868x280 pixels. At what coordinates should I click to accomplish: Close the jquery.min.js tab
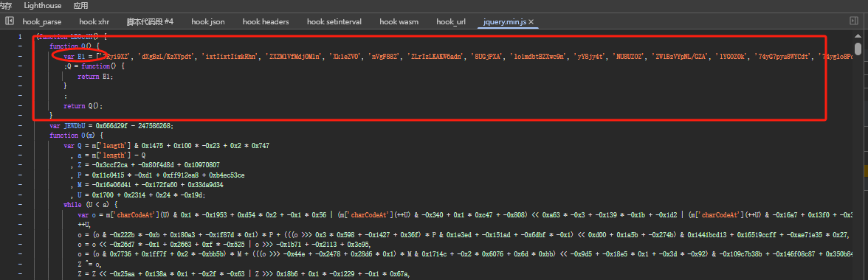tap(531, 21)
